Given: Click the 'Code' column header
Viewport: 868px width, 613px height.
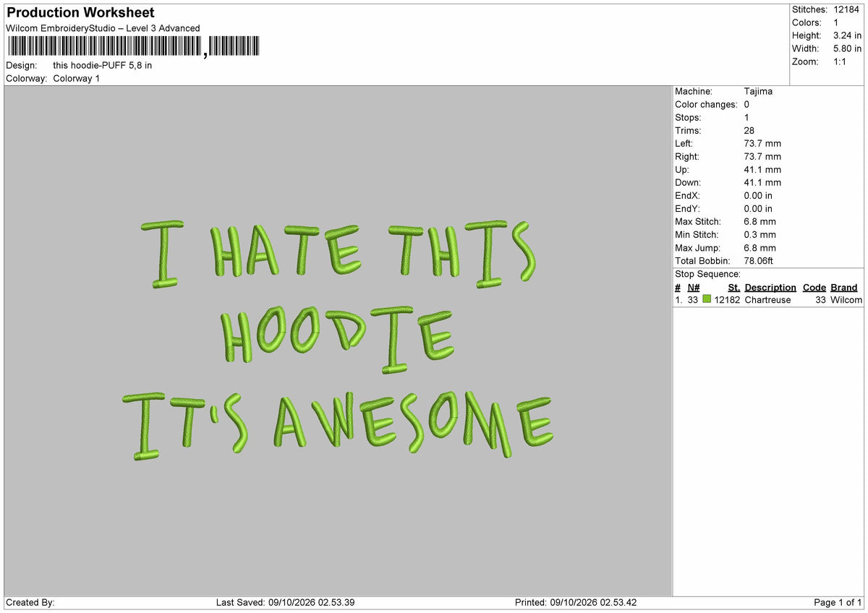Looking at the screenshot, I should [814, 287].
